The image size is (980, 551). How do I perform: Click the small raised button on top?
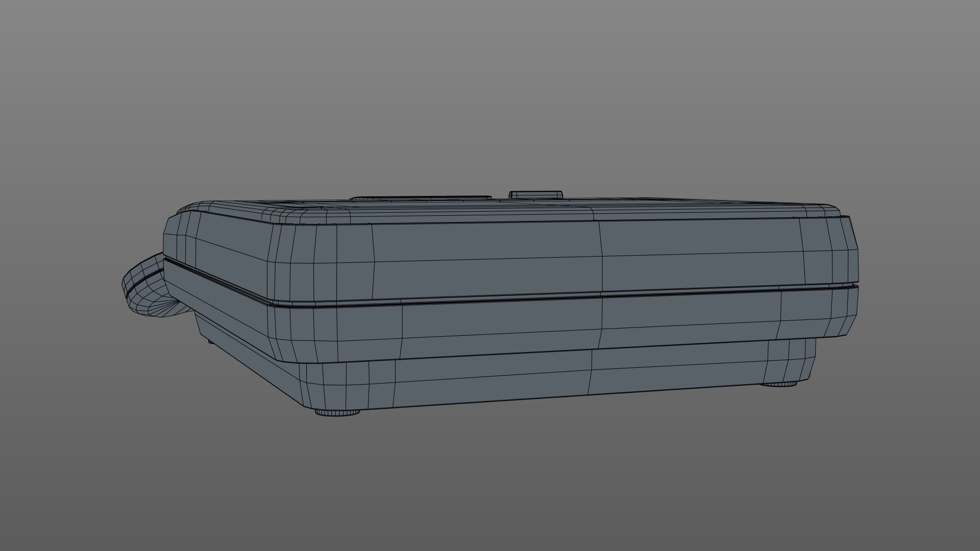536,194
